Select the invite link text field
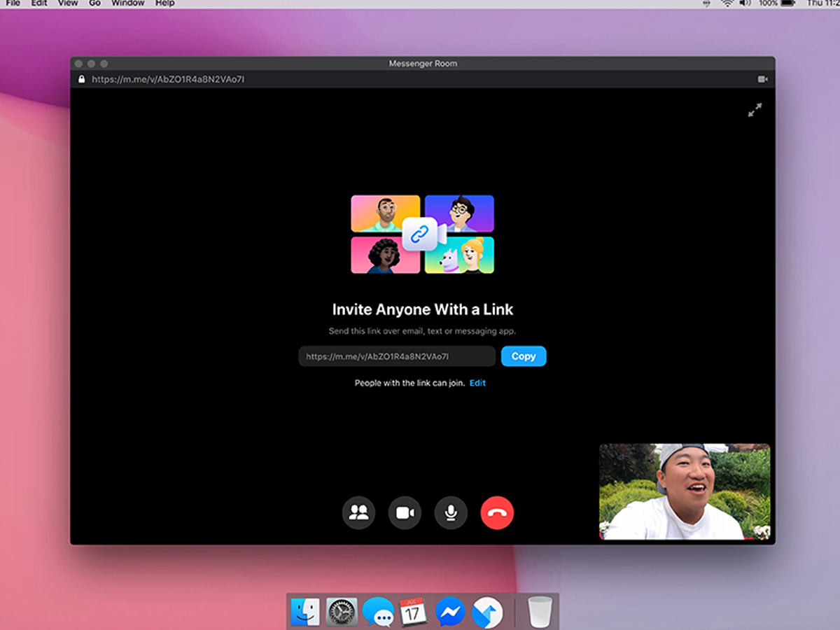 pos(397,356)
